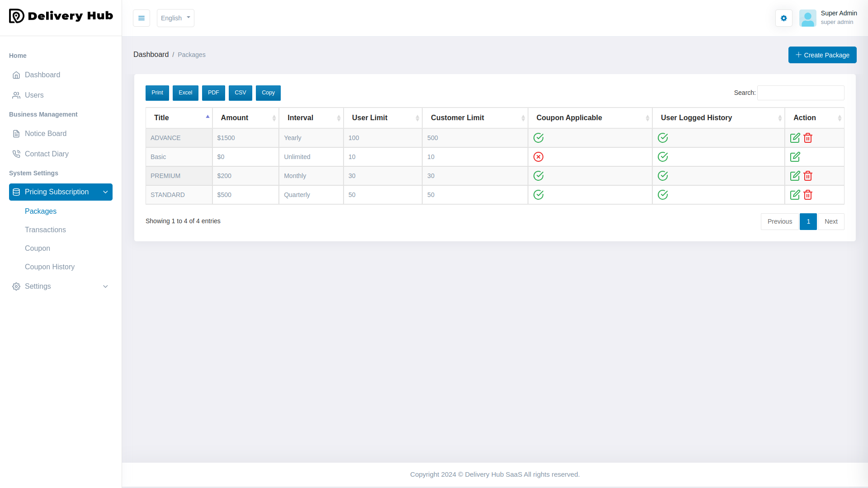868x488 pixels.
Task: Toggle Coupon Applicable off for PREMIUM package
Action: coord(538,176)
